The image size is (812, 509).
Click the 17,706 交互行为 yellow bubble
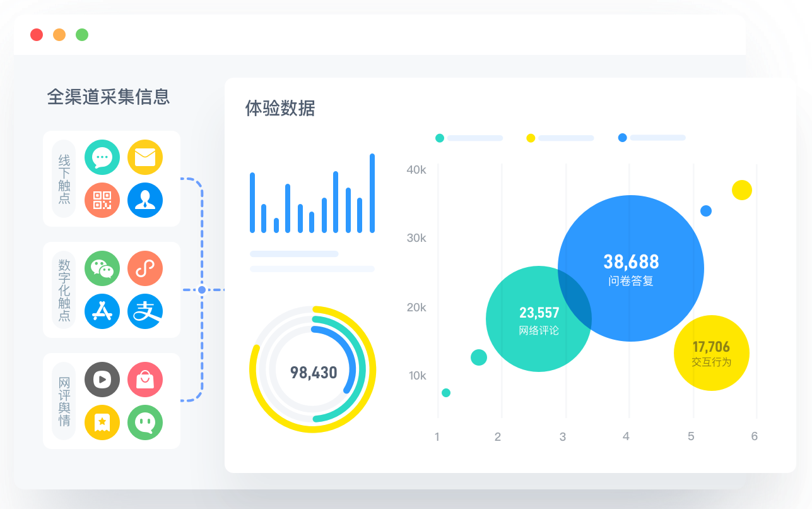[712, 353]
